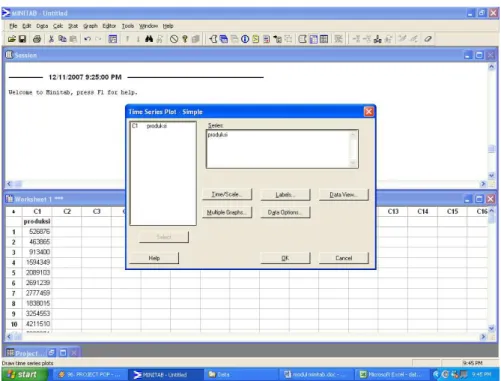Select the C15 column header

click(452, 212)
